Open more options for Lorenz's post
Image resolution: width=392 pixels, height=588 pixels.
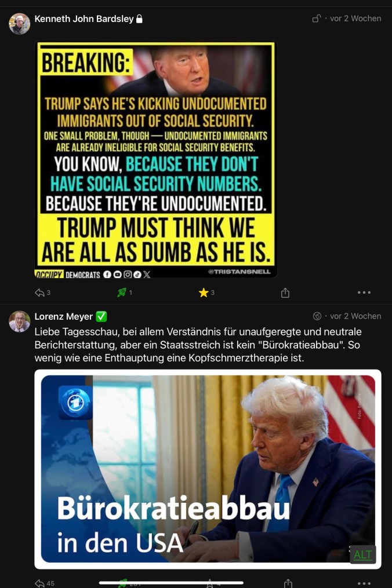tap(364, 583)
